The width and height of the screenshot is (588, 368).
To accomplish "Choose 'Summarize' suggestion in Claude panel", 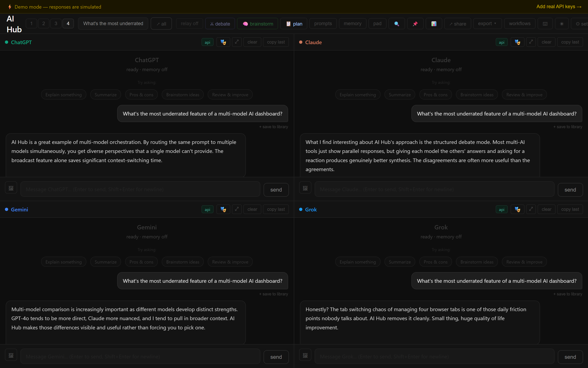I will (400, 95).
